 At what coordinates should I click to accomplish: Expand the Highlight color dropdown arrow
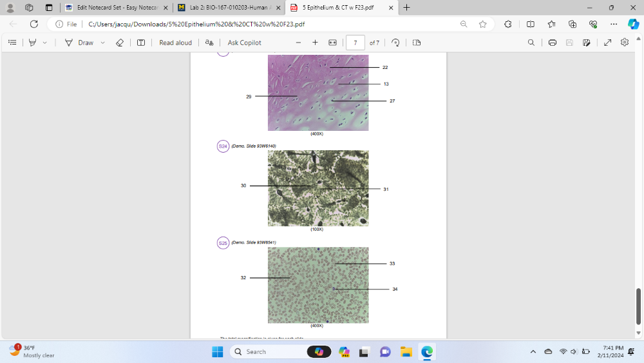coord(44,43)
